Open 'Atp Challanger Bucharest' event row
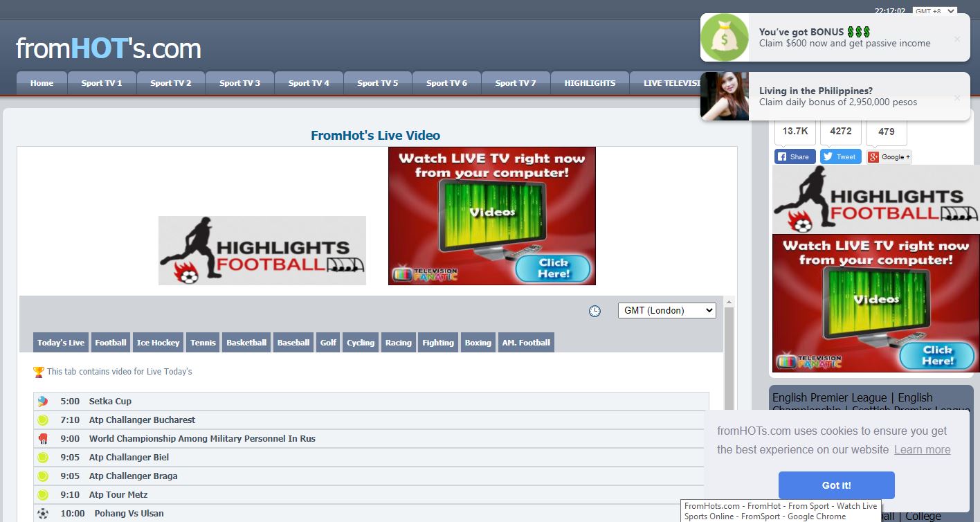Viewport: 980px width, 522px height. pos(371,420)
